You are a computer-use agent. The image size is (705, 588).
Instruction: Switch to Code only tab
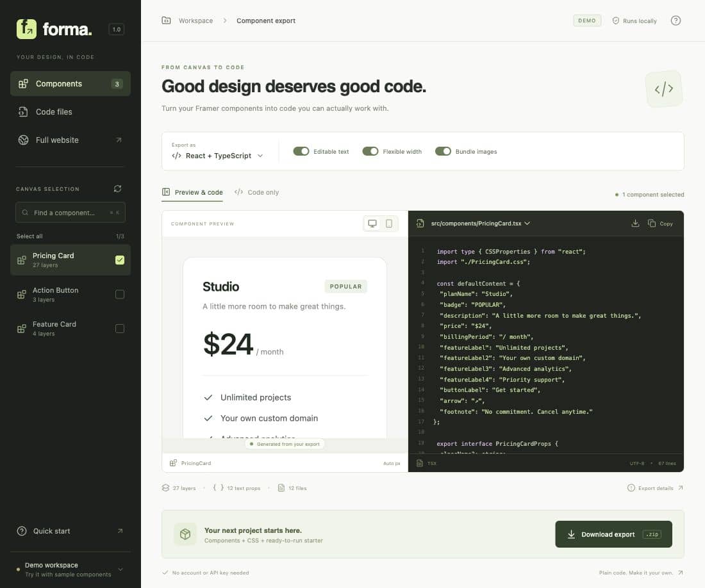(257, 192)
